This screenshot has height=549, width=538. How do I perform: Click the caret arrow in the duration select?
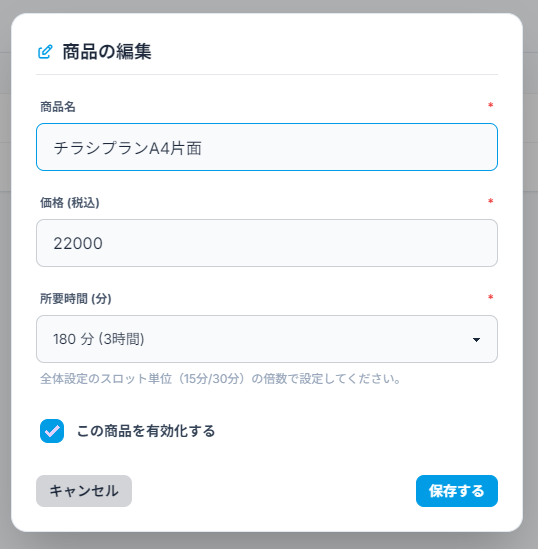pos(476,340)
